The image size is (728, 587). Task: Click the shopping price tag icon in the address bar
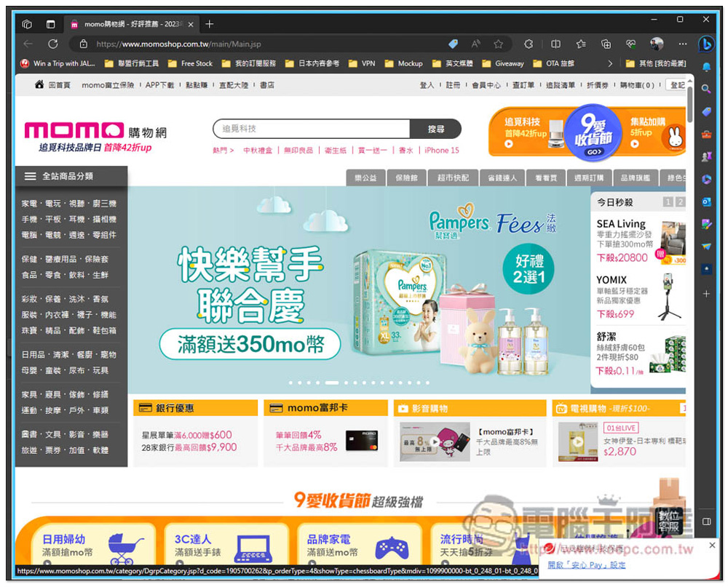click(x=453, y=44)
